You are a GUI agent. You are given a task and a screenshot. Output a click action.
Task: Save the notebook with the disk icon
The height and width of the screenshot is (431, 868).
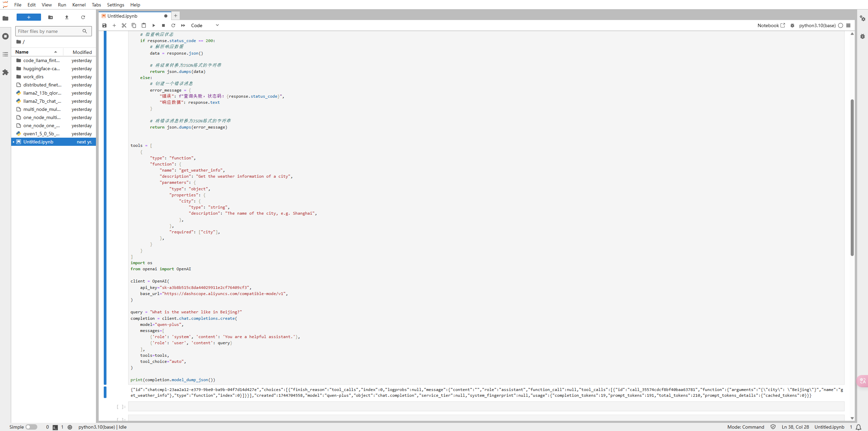(x=104, y=25)
